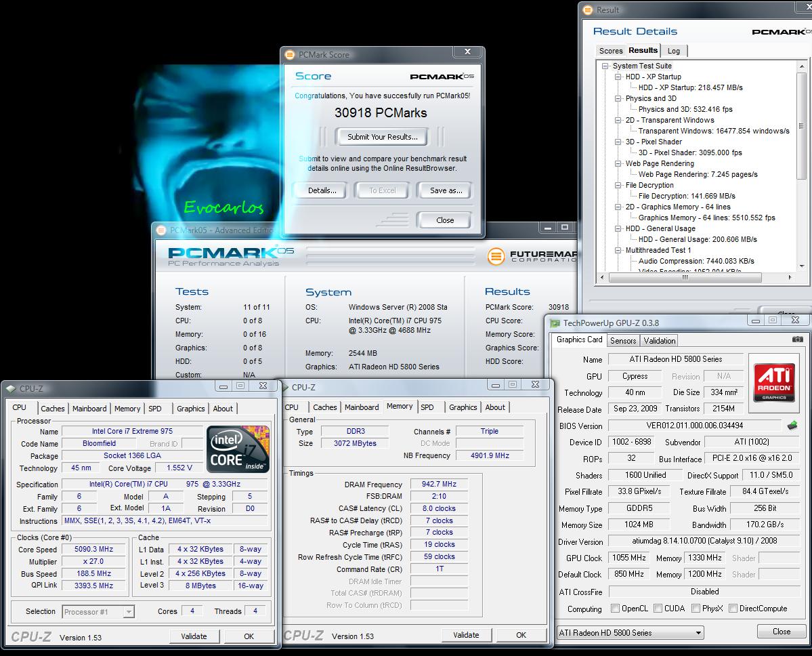Open the Validation tab in GPU-Z
Screen dimensions: 812x656
pyautogui.click(x=659, y=340)
